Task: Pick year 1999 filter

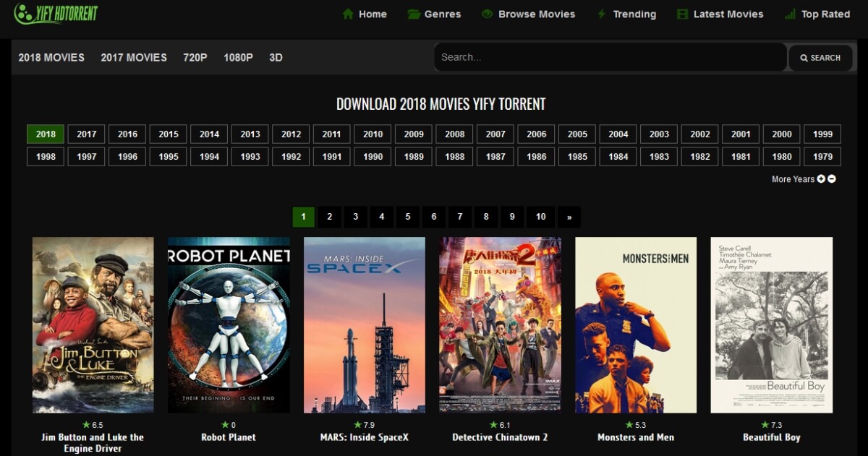Action: (822, 134)
